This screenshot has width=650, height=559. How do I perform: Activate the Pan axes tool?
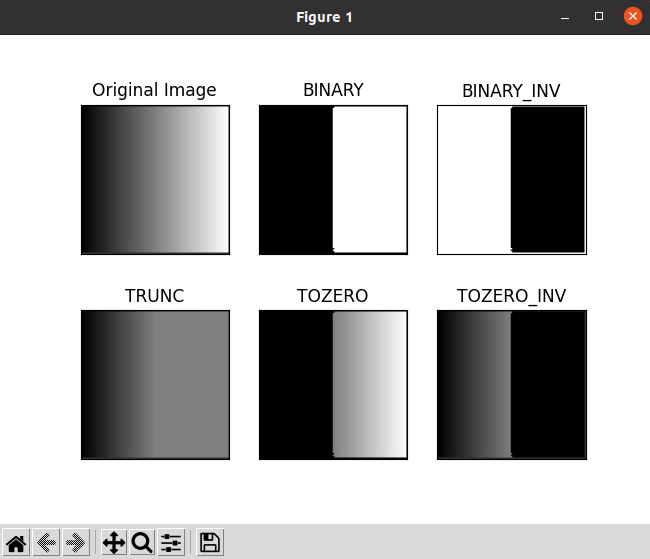pyautogui.click(x=114, y=542)
